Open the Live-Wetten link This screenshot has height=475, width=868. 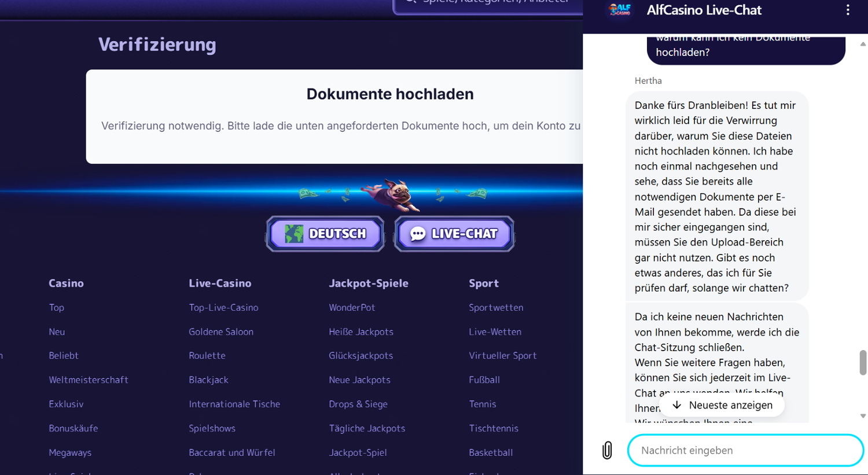click(x=495, y=332)
